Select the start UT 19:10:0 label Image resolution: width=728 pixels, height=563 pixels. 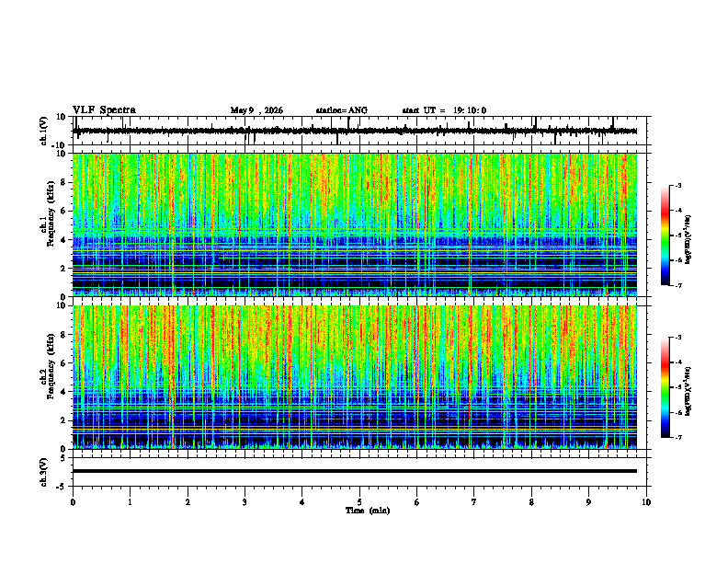click(x=444, y=110)
